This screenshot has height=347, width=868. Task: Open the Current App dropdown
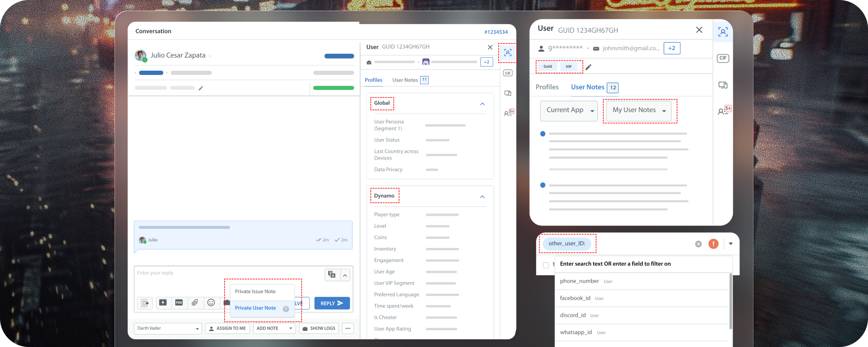tap(569, 111)
